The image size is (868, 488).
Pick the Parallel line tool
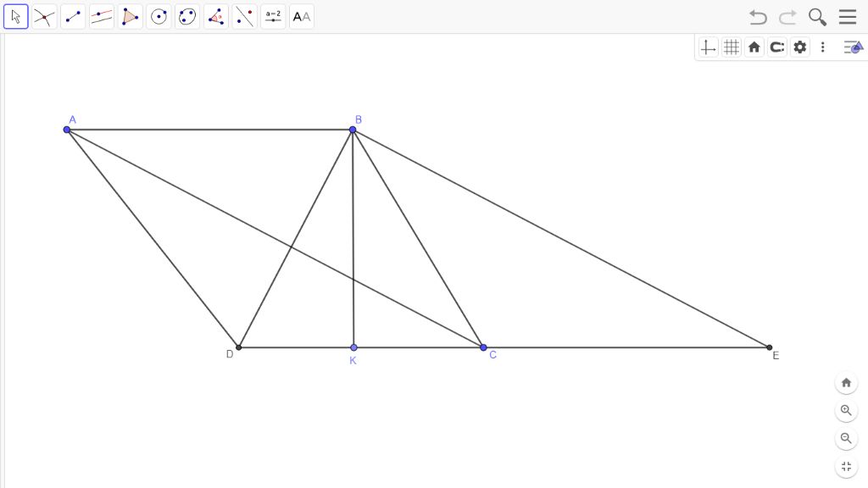click(102, 17)
